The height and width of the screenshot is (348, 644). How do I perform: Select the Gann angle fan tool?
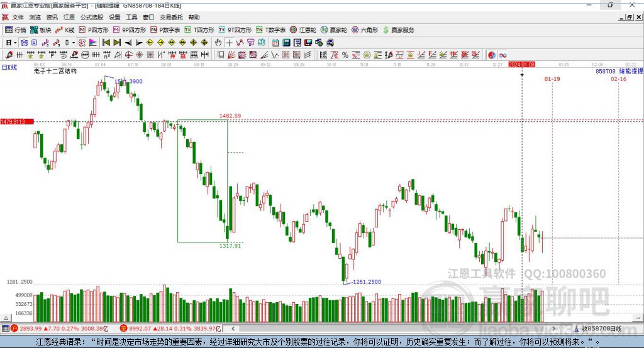232,55
